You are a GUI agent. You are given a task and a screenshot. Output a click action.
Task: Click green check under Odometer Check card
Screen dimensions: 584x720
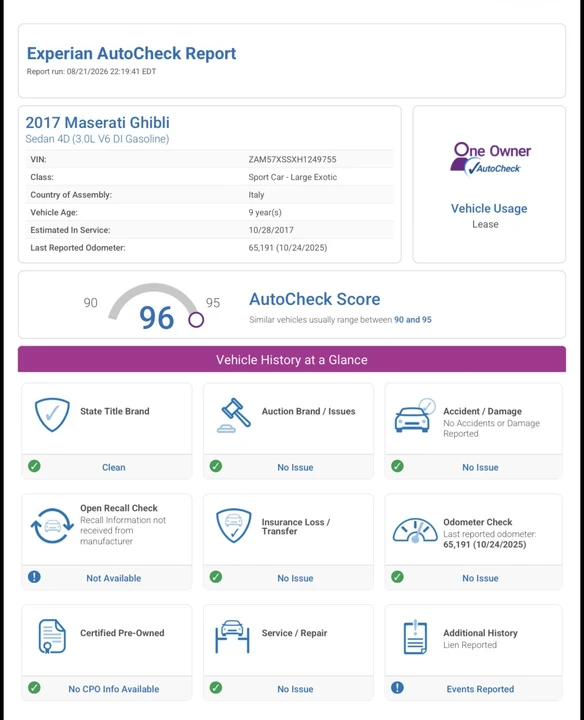397,577
